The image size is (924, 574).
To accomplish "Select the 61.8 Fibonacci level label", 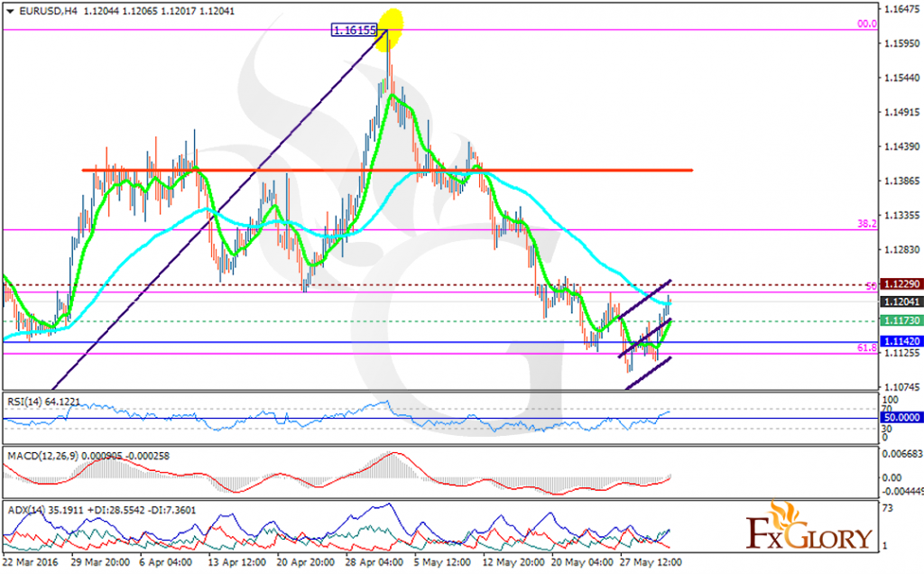I will point(867,348).
